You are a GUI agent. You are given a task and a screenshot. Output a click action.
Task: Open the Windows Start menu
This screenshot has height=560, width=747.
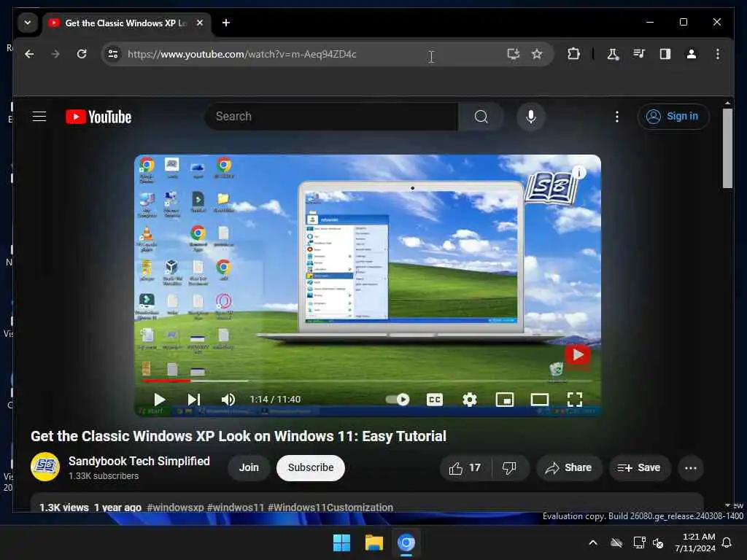(341, 542)
